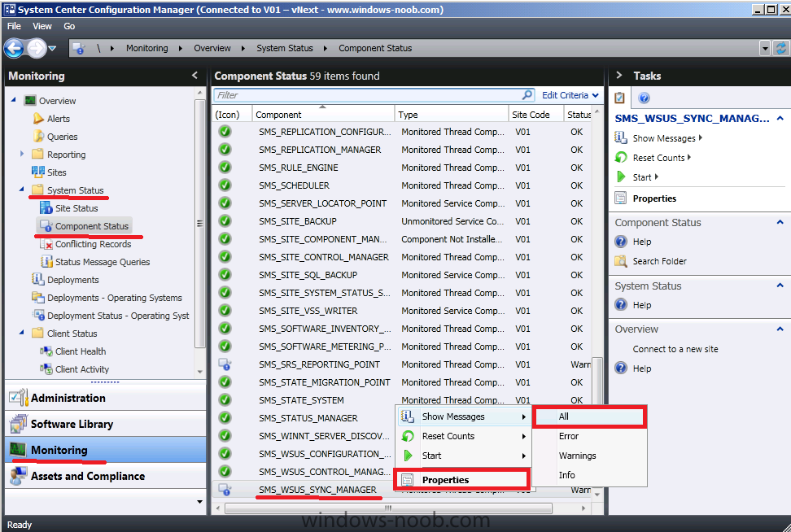Viewport: 791px width, 532px height.
Task: Click the Conflicting Records icon
Action: [x=46, y=244]
